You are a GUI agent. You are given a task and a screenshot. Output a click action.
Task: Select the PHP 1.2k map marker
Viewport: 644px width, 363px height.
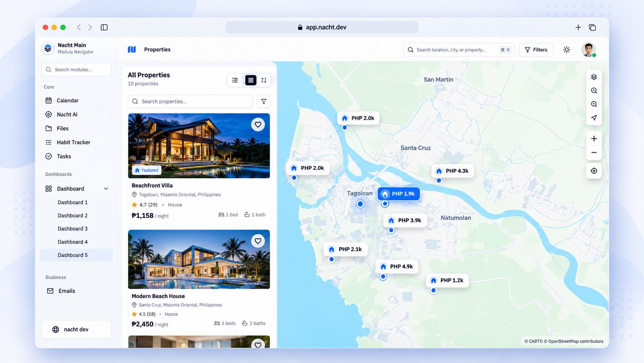click(x=447, y=280)
